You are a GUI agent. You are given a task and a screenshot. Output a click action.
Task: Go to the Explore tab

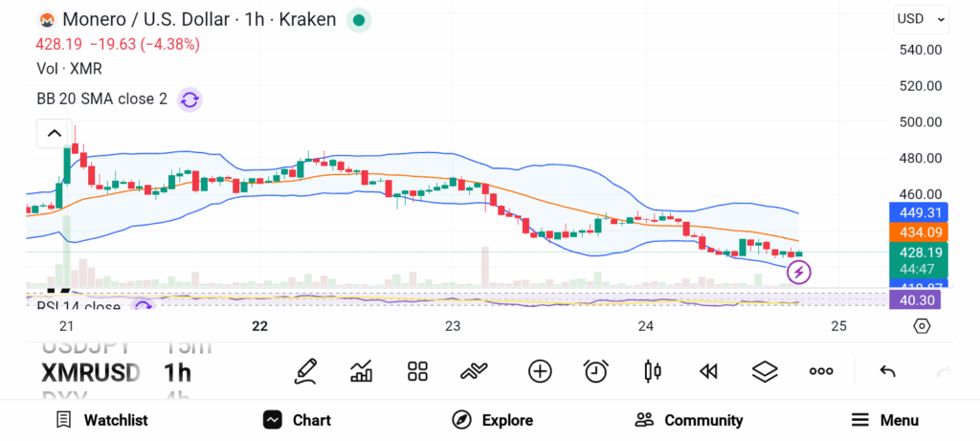pos(492,420)
